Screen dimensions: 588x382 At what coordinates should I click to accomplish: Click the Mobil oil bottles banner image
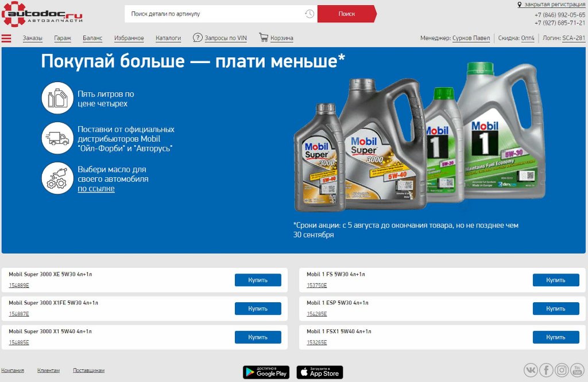(x=419, y=137)
